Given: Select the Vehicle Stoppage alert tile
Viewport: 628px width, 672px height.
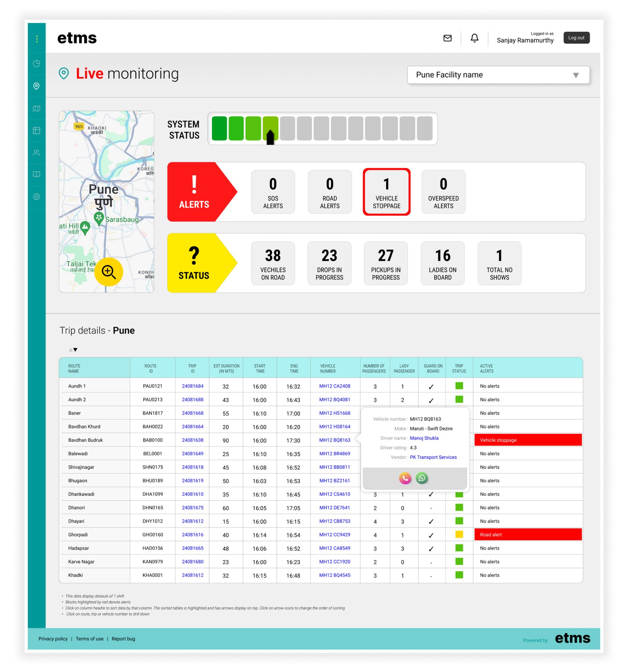Looking at the screenshot, I should coord(387,192).
